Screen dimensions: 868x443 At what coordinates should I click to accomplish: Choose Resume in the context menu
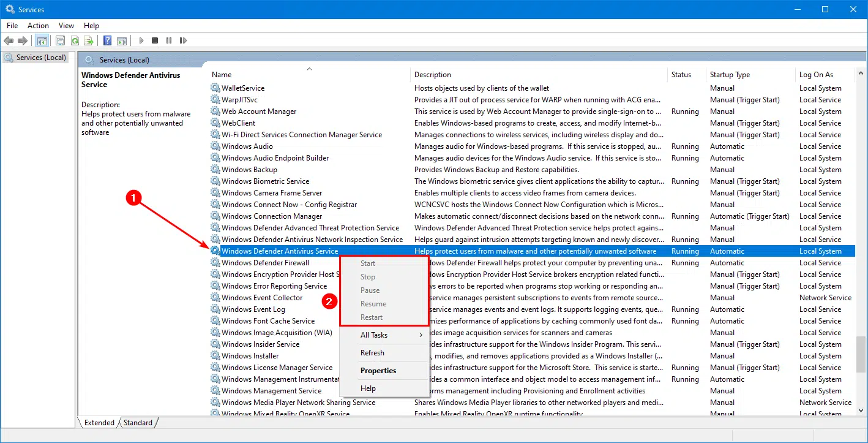click(384, 304)
